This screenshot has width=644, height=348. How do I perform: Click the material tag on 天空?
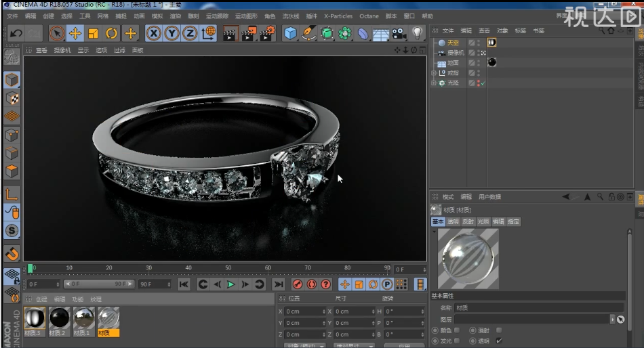pos(491,42)
